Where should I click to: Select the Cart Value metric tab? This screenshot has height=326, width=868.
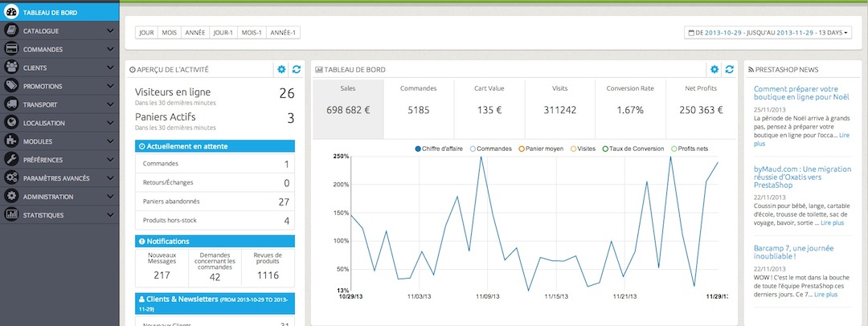(x=489, y=109)
